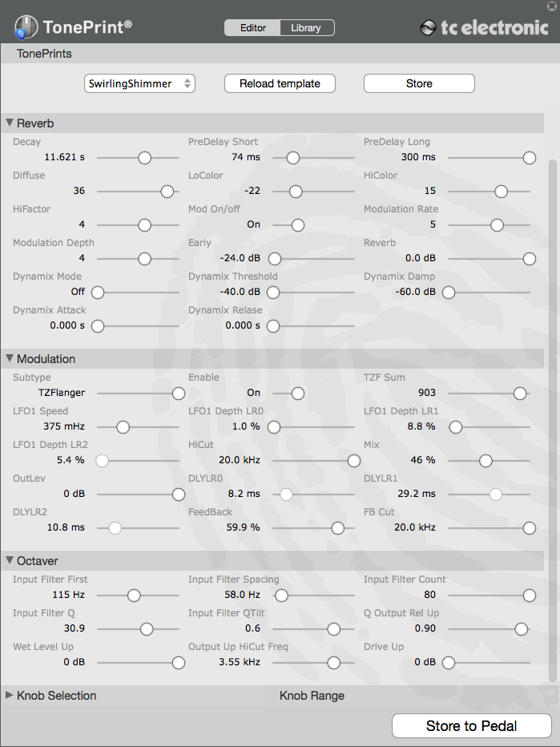Click the FeedBack slider handle
The height and width of the screenshot is (747, 560).
(338, 528)
